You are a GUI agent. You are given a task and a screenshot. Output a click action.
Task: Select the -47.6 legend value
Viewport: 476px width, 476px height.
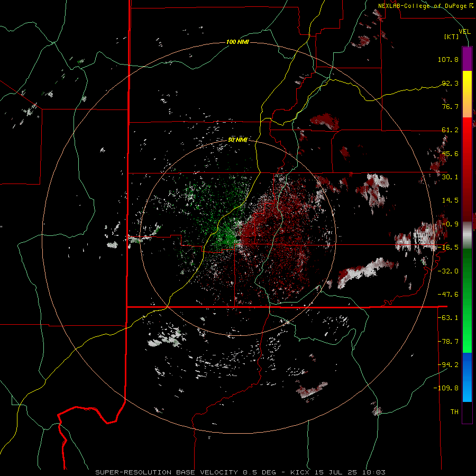pyautogui.click(x=448, y=294)
